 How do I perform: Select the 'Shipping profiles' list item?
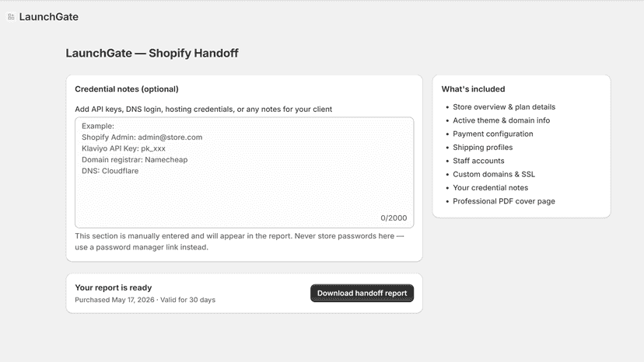tap(482, 148)
